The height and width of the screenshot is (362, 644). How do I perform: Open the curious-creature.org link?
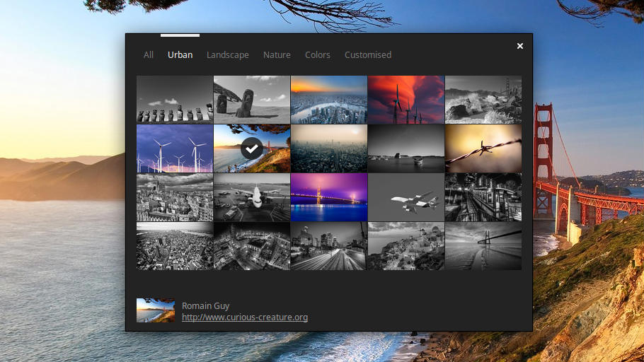tap(244, 317)
